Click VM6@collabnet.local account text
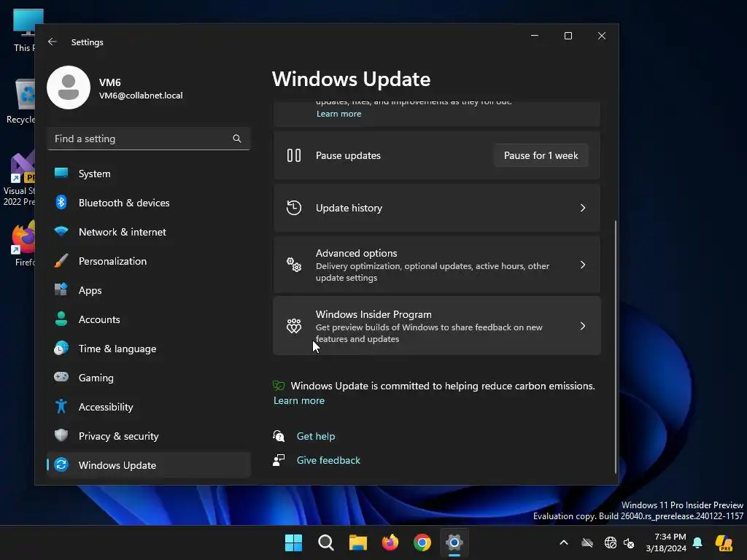The width and height of the screenshot is (747, 560). (x=141, y=96)
